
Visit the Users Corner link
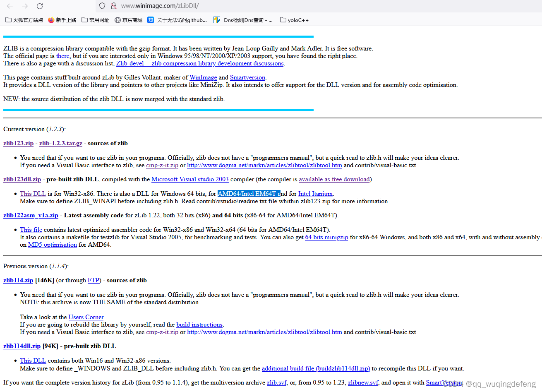tap(86, 317)
